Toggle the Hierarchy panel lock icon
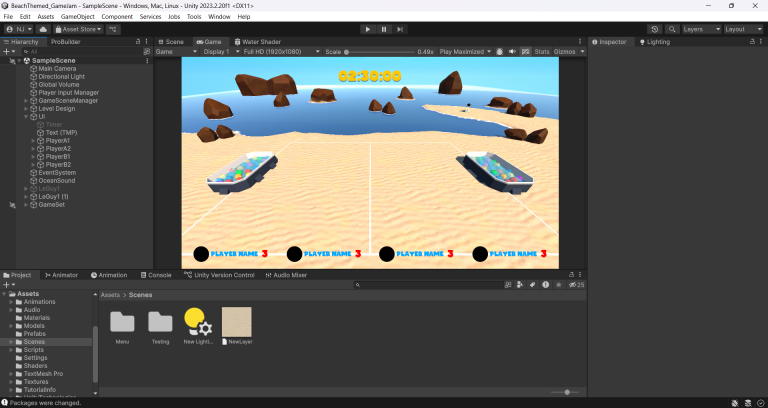Viewport: 768px width, 408px height. pos(138,42)
